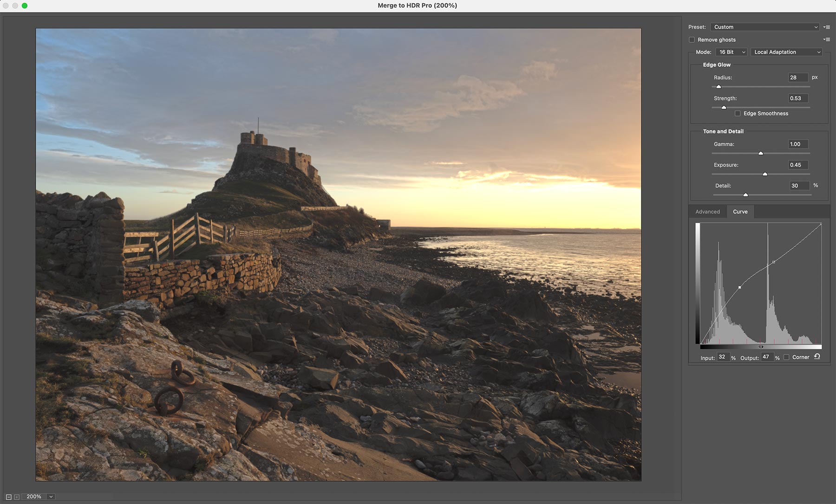Click the Exposure slider handle
This screenshot has width=836, height=504.
tap(765, 174)
